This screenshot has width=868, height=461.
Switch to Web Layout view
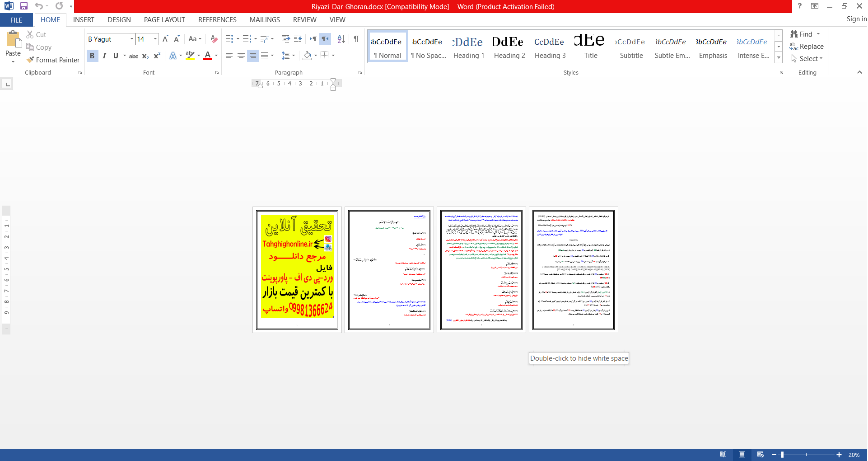pos(761,455)
